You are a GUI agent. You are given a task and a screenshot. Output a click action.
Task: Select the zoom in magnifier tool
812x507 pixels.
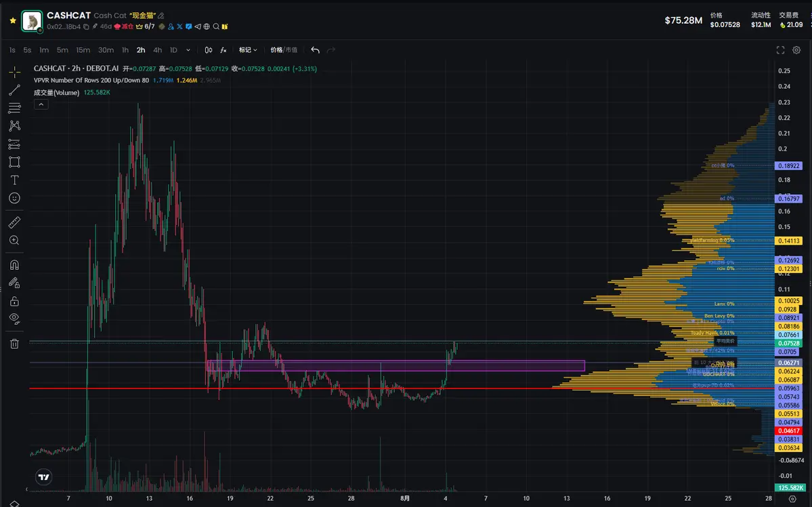14,241
